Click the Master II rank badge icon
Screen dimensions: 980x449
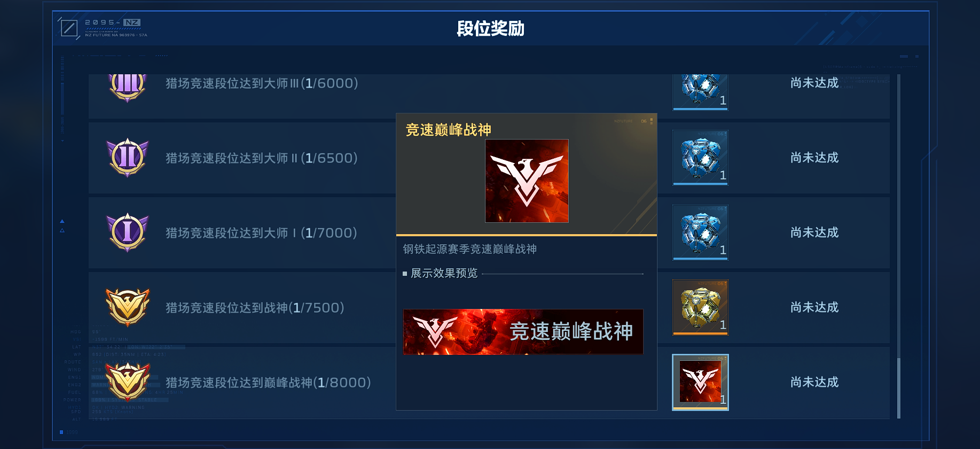pos(128,158)
